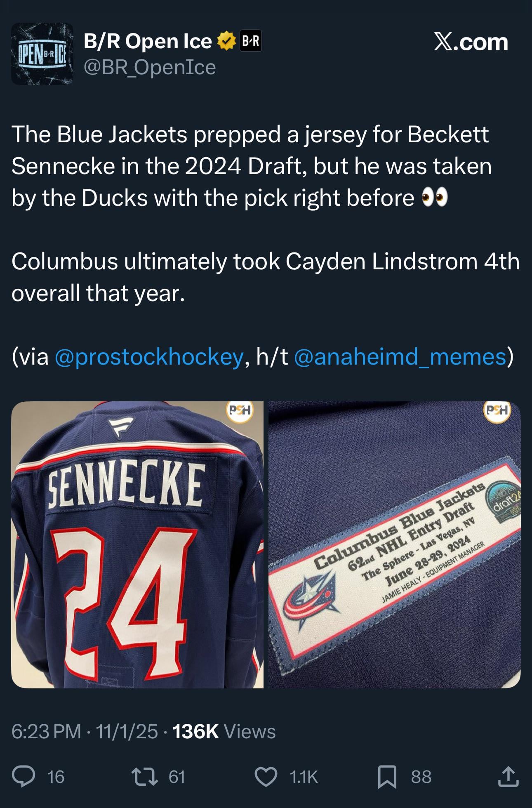Click the B/R Open Ice display name
This screenshot has height=808, width=532.
click(x=148, y=41)
